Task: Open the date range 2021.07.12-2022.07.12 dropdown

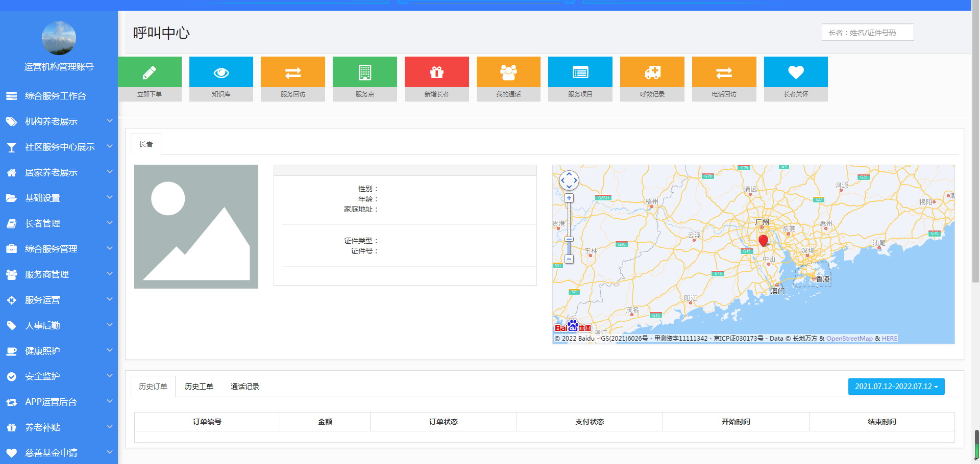Action: pos(896,386)
